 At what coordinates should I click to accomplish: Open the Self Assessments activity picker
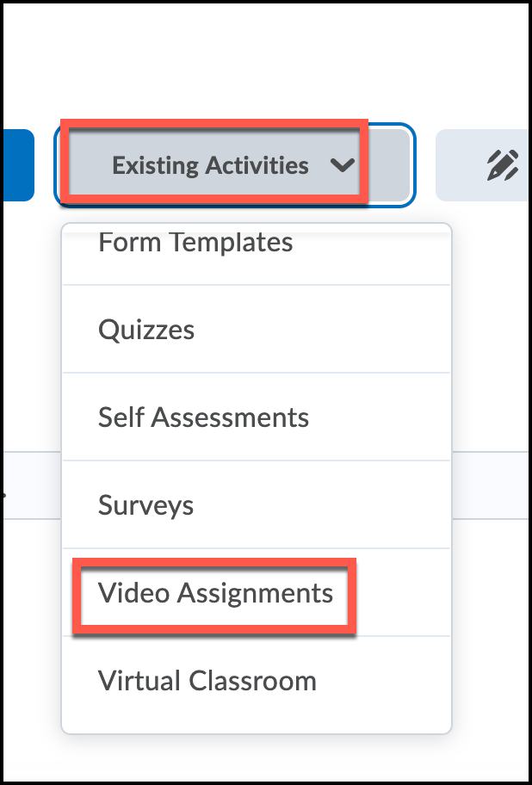tap(203, 417)
